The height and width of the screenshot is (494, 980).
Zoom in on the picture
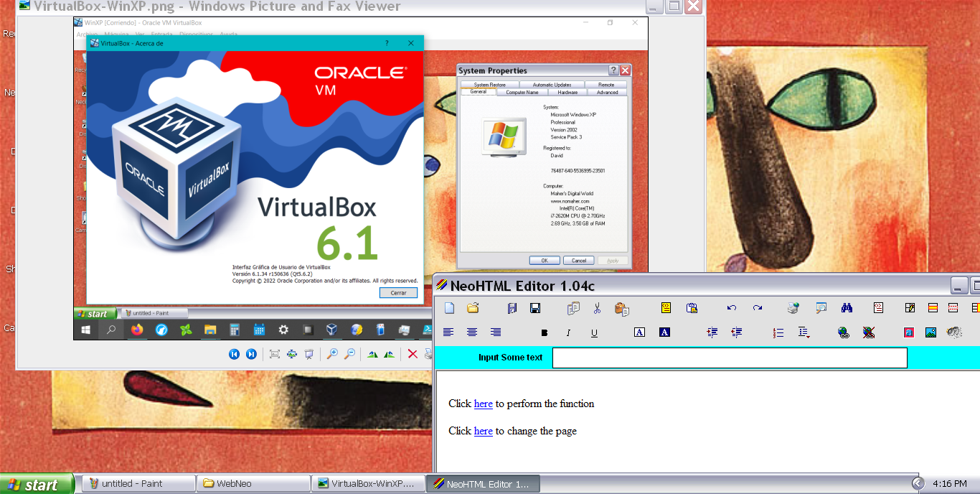(332, 354)
